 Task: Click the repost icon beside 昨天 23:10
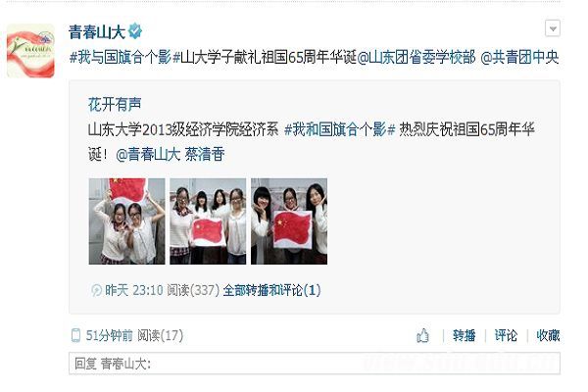[96, 290]
